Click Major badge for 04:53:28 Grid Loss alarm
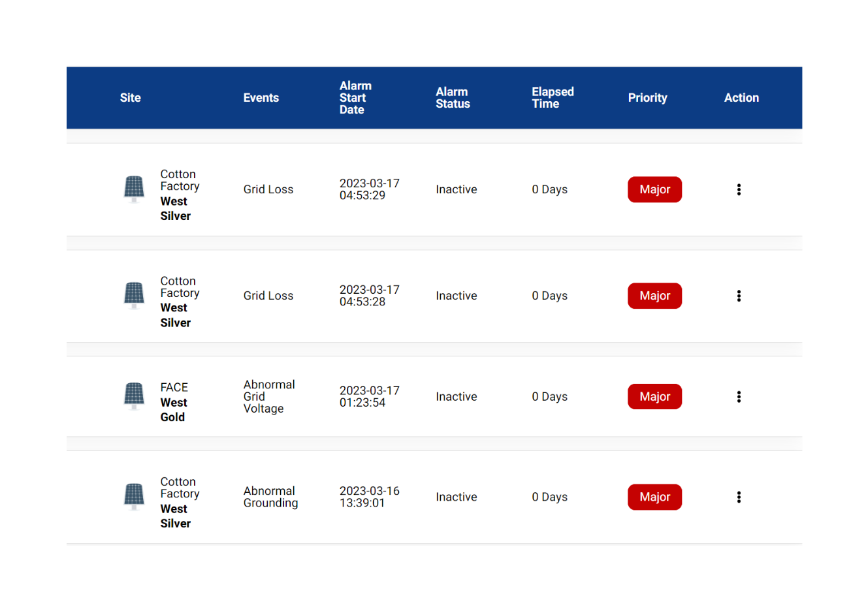The width and height of the screenshot is (868, 611). click(x=654, y=296)
